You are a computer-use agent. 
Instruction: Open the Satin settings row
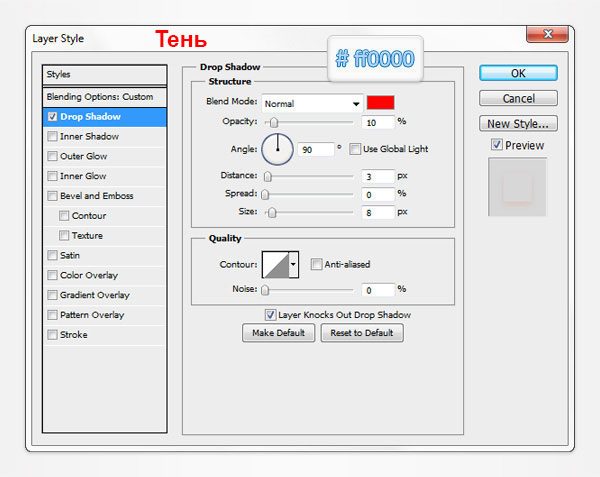105,256
